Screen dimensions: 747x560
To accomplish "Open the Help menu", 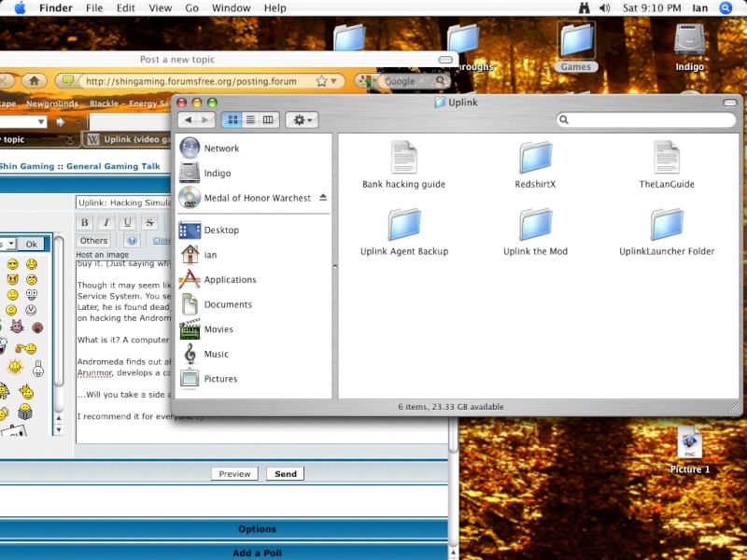I will click(275, 8).
